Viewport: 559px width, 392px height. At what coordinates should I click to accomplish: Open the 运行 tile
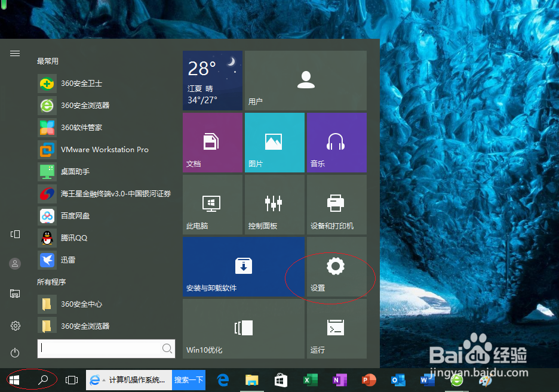pyautogui.click(x=337, y=329)
